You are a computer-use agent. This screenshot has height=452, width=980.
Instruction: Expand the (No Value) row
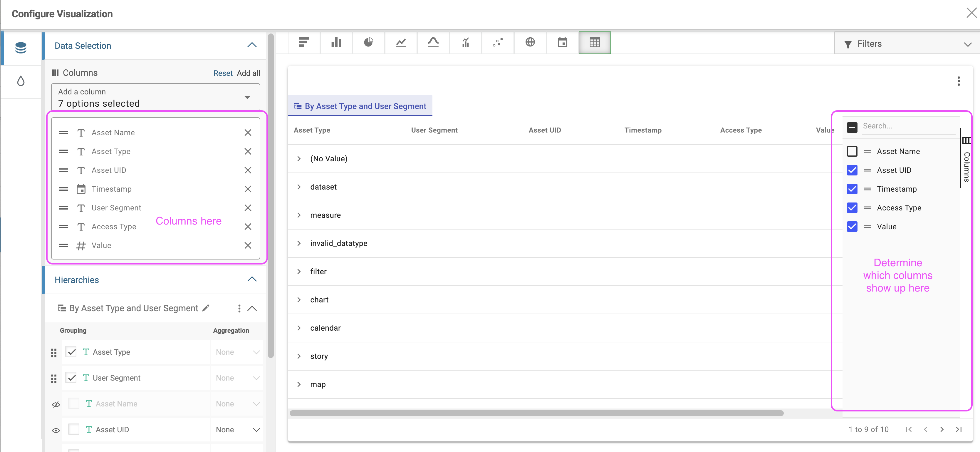(x=299, y=159)
